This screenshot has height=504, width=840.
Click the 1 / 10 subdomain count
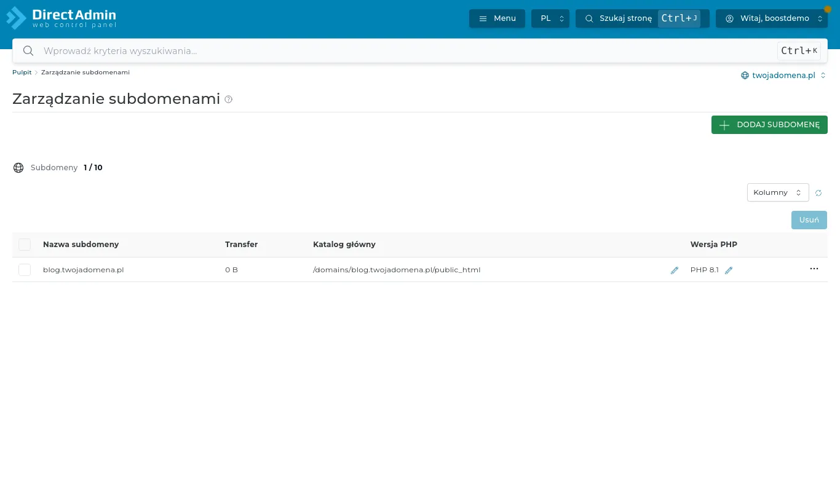[93, 168]
